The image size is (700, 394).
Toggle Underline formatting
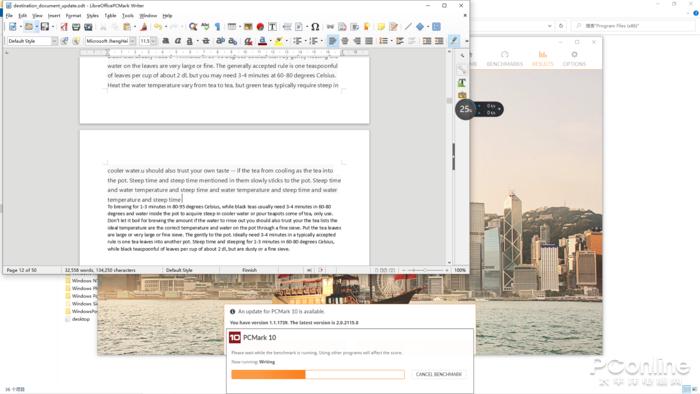click(x=190, y=41)
